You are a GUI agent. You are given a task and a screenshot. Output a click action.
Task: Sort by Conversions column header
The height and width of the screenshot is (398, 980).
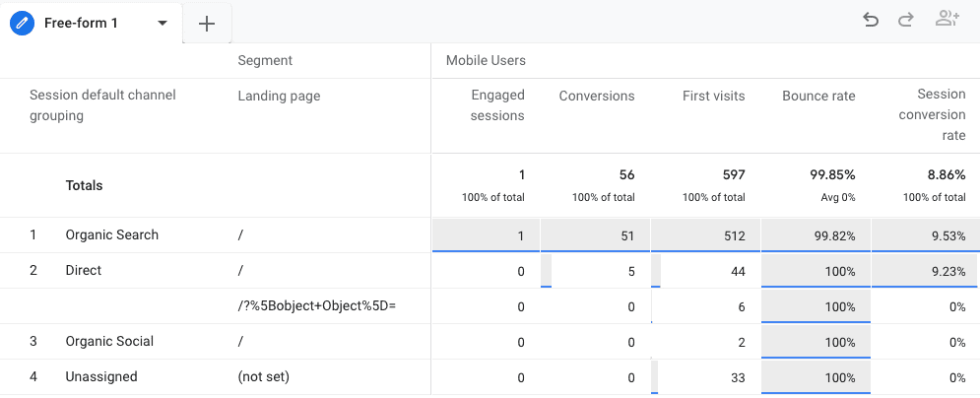click(597, 96)
